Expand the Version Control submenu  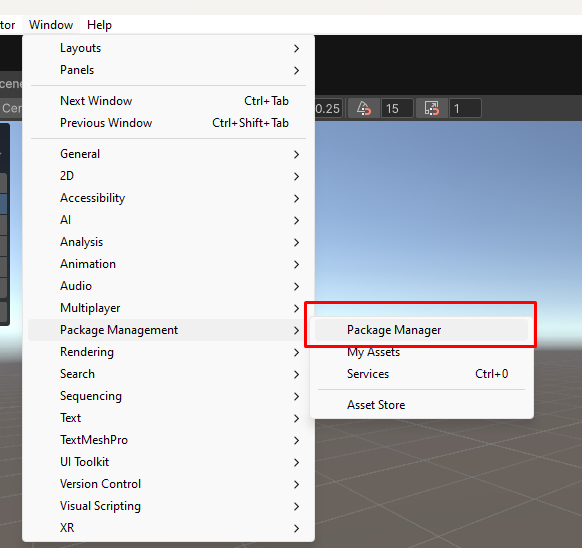(x=168, y=484)
